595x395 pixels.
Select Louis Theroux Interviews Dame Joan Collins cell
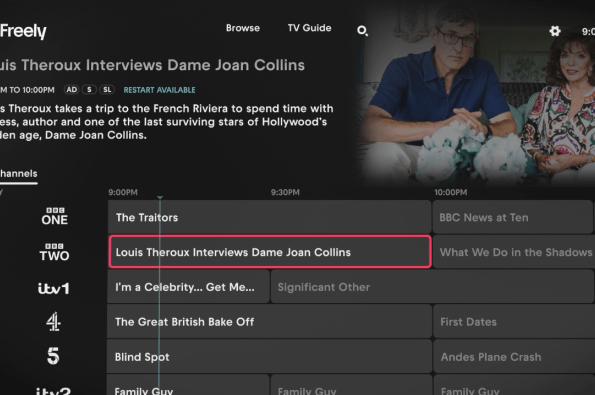coord(270,252)
